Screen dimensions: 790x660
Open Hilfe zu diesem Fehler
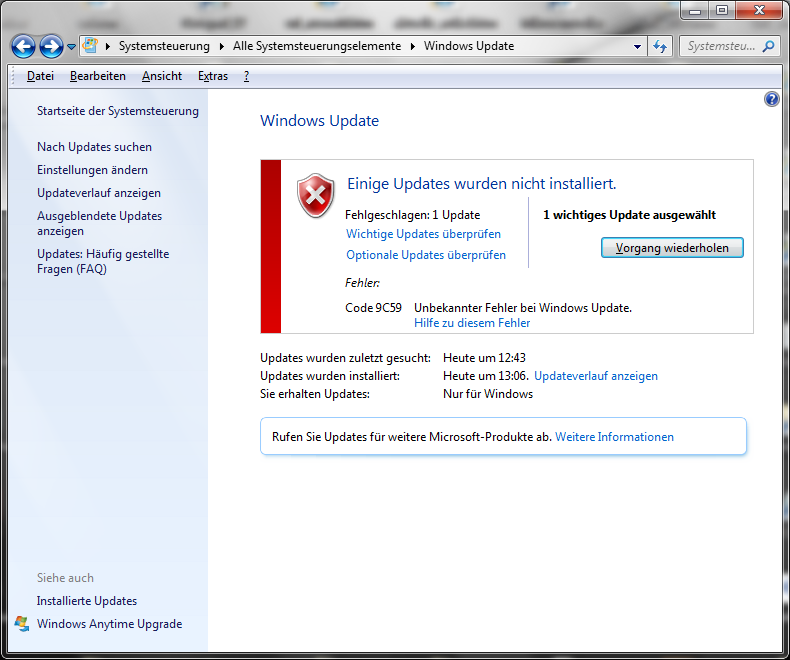tap(472, 323)
